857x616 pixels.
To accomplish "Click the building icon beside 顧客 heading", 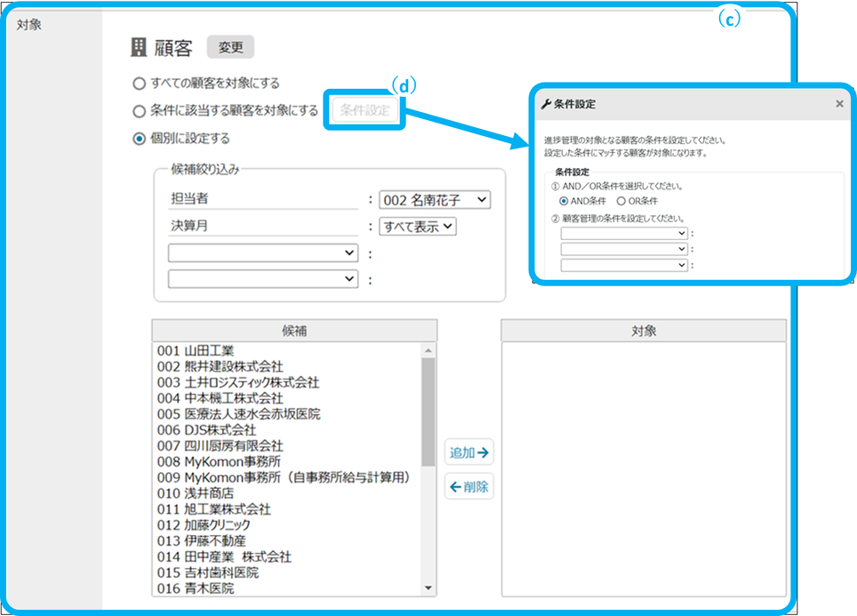I will (x=139, y=47).
